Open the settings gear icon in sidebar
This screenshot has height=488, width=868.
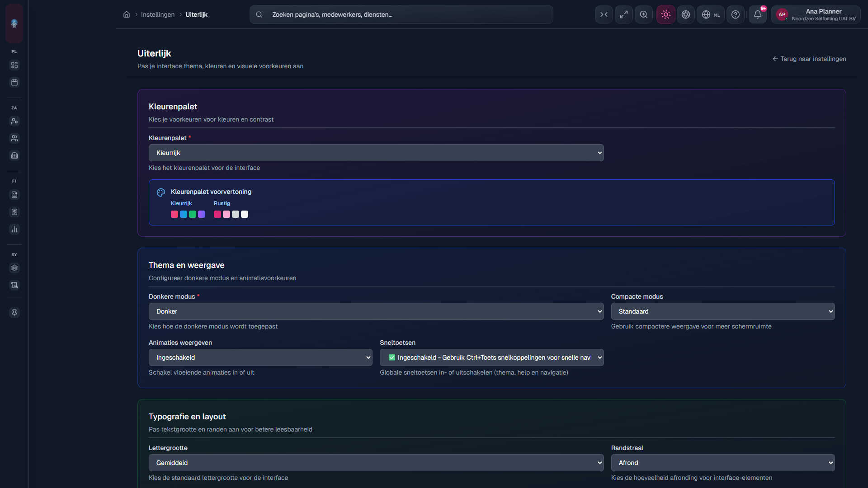point(14,268)
